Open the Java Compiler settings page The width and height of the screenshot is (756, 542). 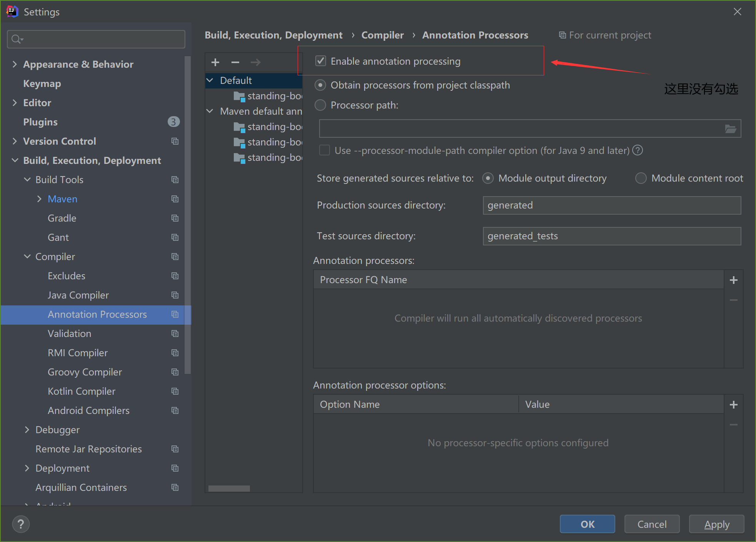coord(78,295)
